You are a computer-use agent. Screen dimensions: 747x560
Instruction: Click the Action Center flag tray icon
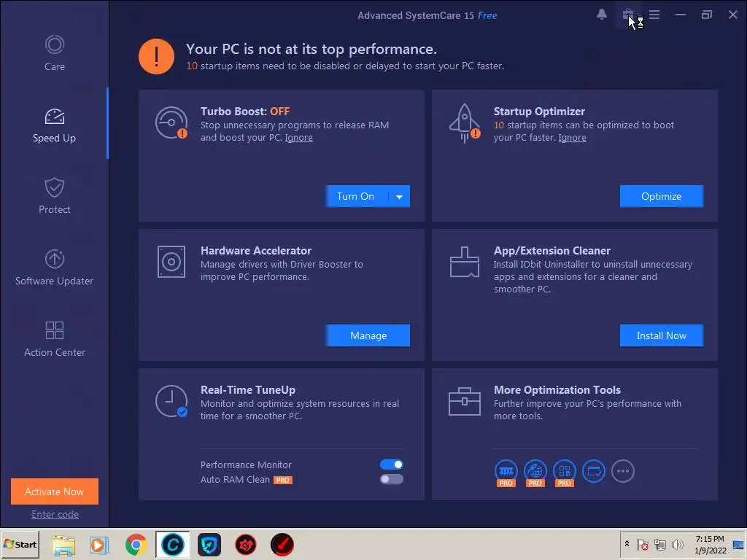tap(642, 544)
